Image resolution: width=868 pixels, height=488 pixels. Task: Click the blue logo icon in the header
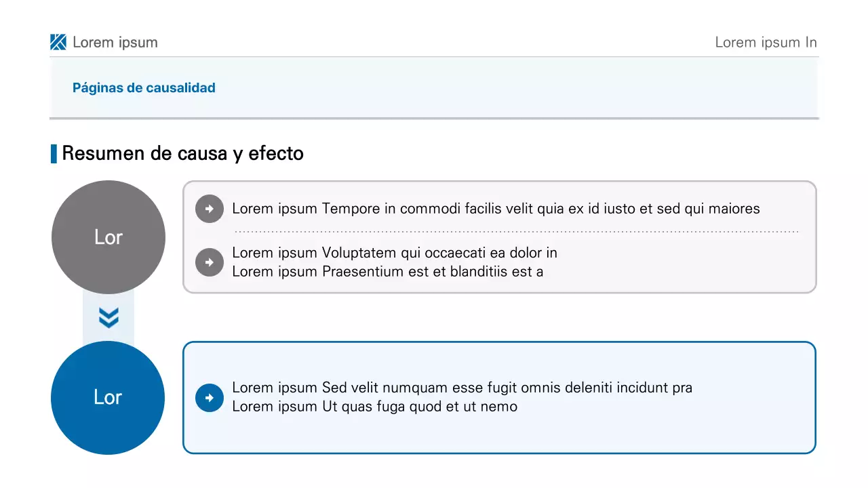pos(58,42)
